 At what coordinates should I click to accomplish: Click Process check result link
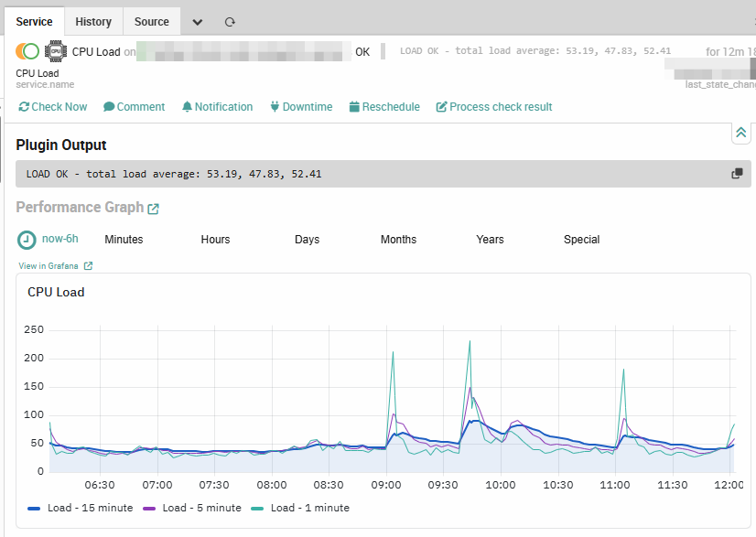click(494, 107)
